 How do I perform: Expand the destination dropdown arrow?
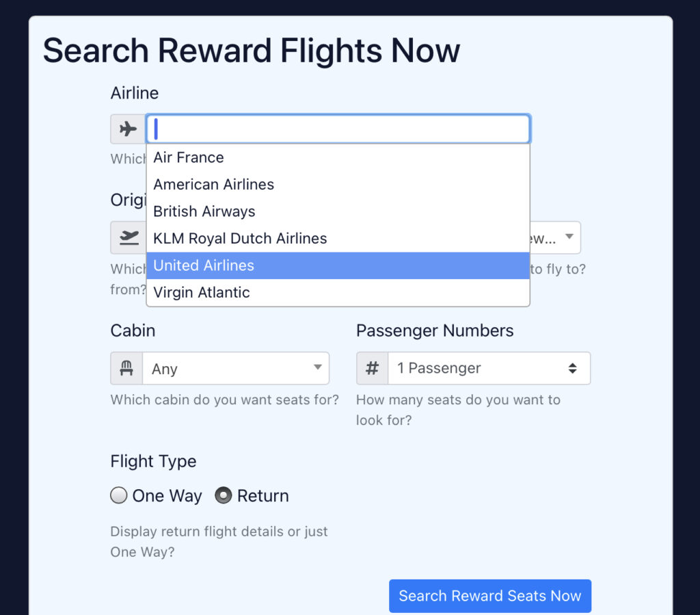click(x=569, y=236)
